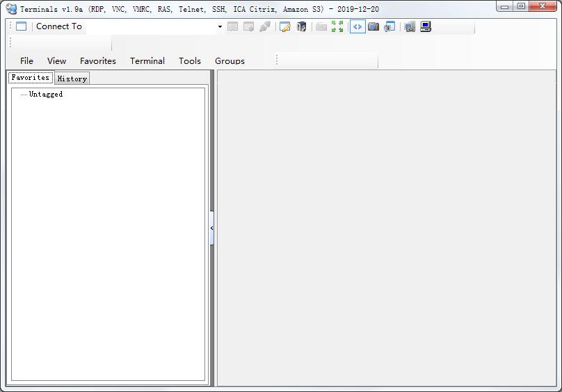Collapse the favorites side panel with splitter arrow
This screenshot has width=562, height=392.
coord(211,228)
